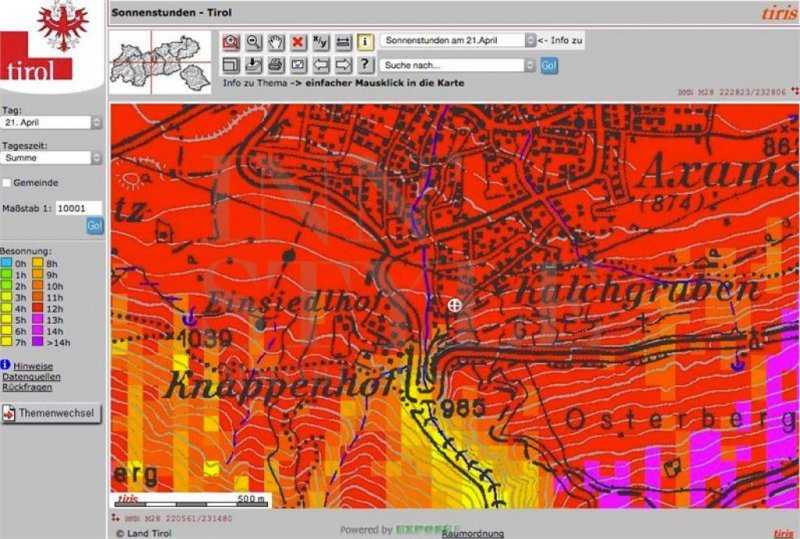Select the info (i) query tool

pyautogui.click(x=365, y=42)
